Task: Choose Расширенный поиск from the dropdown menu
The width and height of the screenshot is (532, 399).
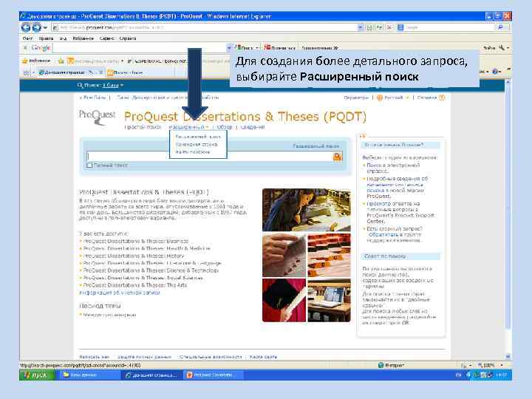Action: [x=198, y=137]
